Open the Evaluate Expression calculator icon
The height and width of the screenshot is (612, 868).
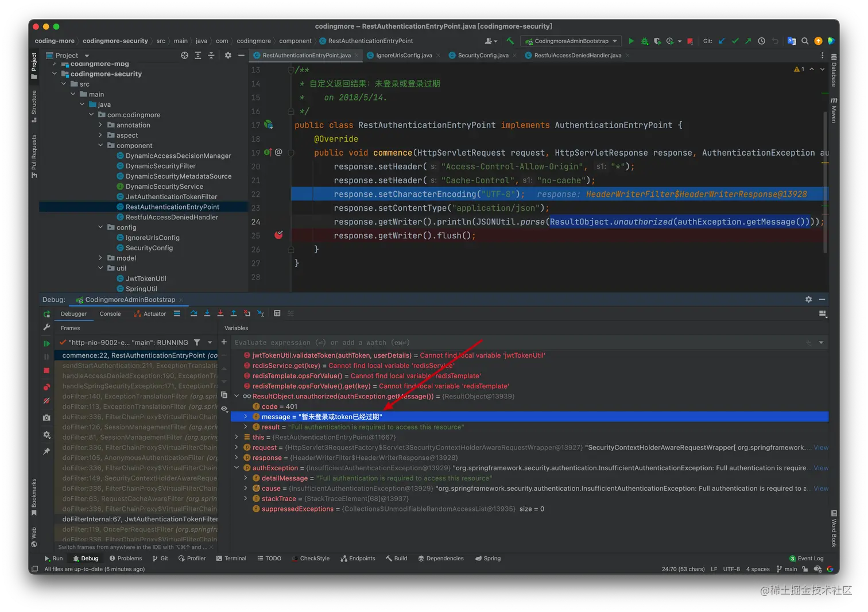coord(277,313)
